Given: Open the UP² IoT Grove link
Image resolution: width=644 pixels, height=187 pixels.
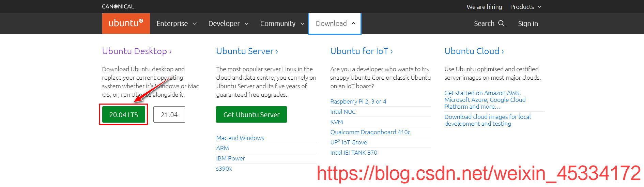Looking at the screenshot, I should 349,142.
